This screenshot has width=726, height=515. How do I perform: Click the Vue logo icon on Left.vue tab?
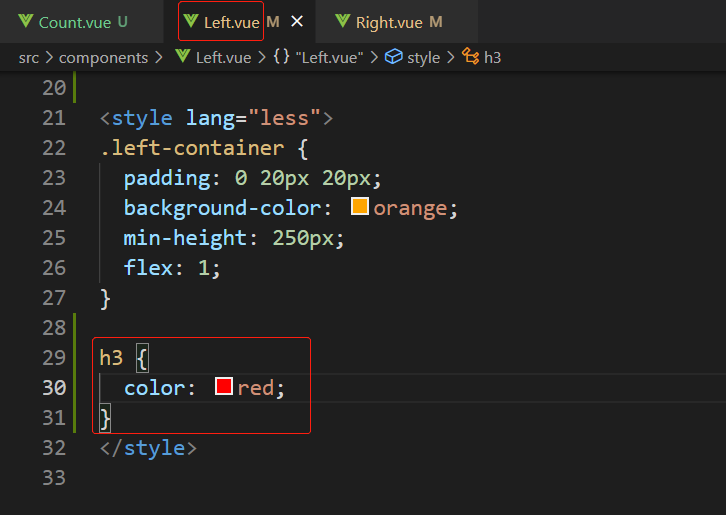(x=191, y=21)
